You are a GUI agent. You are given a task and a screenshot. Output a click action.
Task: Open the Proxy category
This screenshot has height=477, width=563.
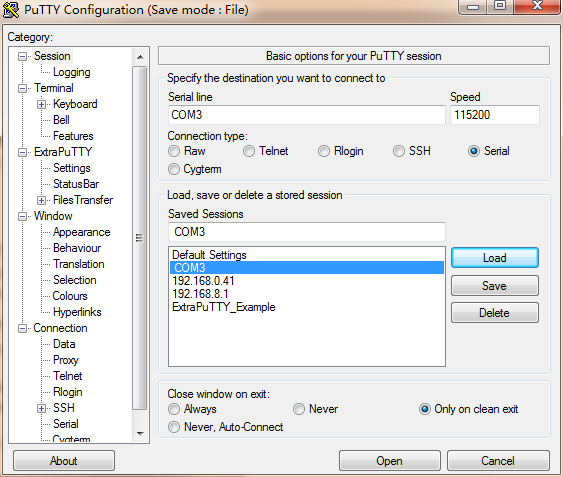[x=66, y=360]
